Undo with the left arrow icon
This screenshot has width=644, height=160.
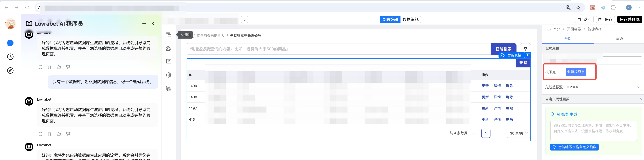coord(557,20)
